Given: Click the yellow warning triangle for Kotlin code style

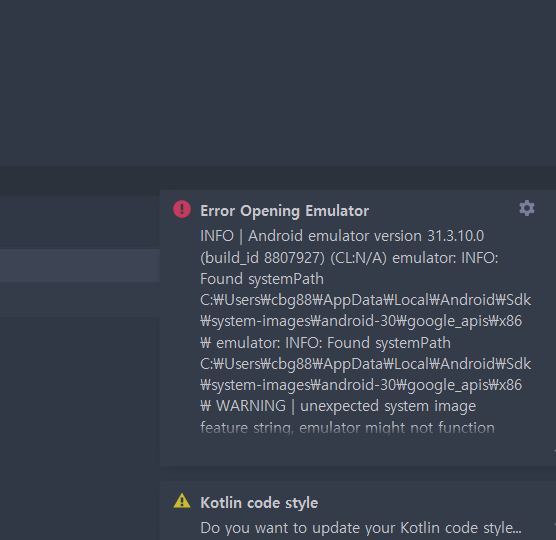Looking at the screenshot, I should tap(182, 501).
